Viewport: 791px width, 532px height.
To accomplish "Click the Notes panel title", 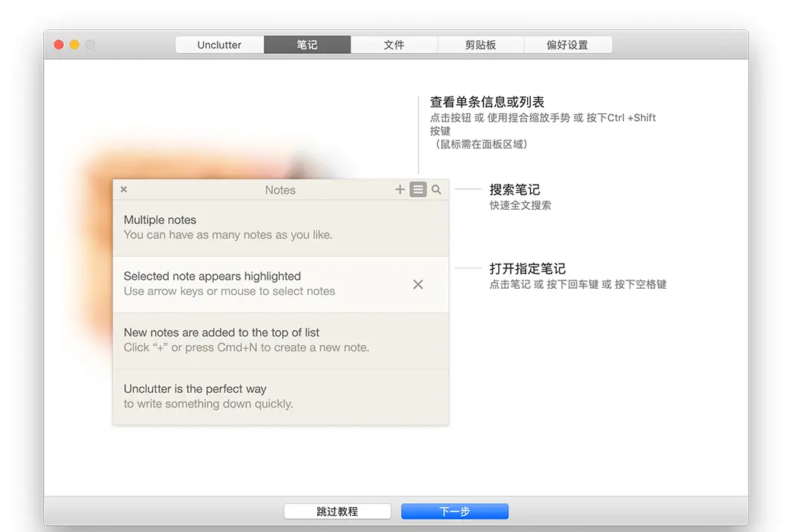I will pos(280,190).
